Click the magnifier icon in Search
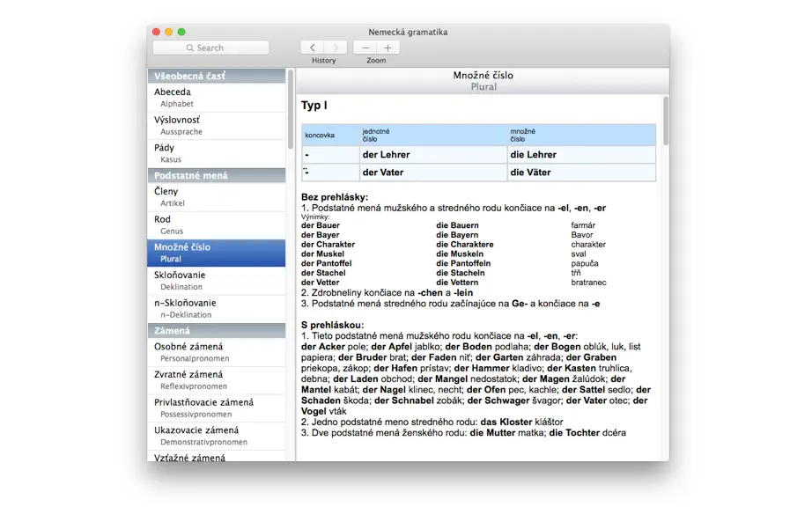 coord(190,48)
